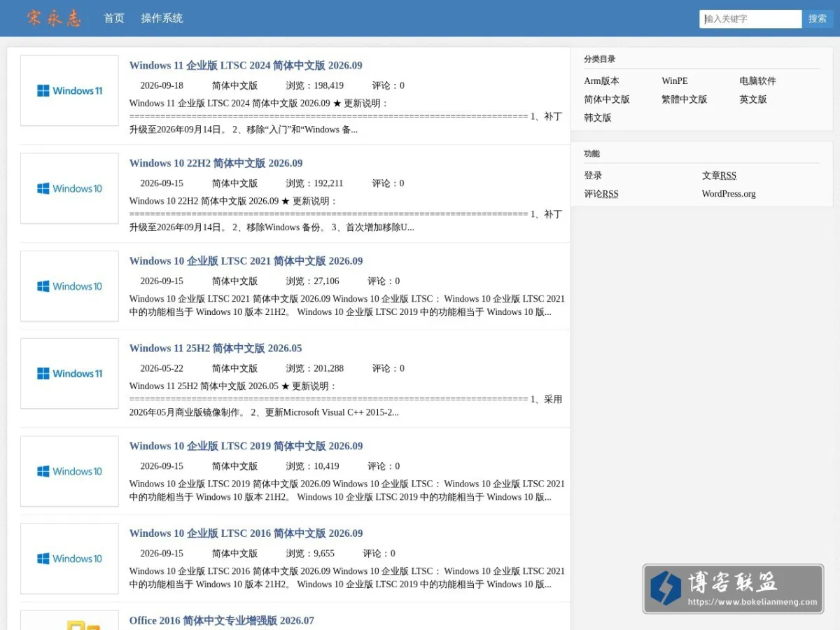Click the 浏览：201,288 view count
This screenshot has width=840, height=630.
point(315,368)
